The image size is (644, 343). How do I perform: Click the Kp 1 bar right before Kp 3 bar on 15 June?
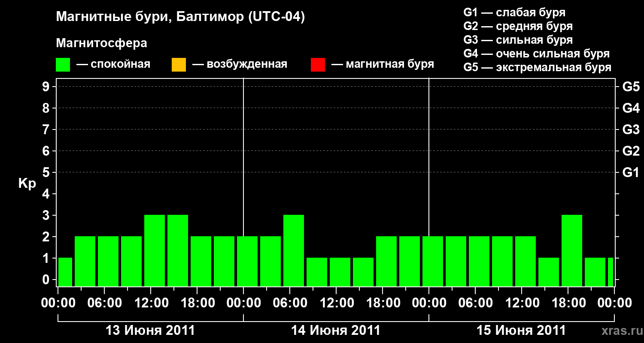pos(549,272)
